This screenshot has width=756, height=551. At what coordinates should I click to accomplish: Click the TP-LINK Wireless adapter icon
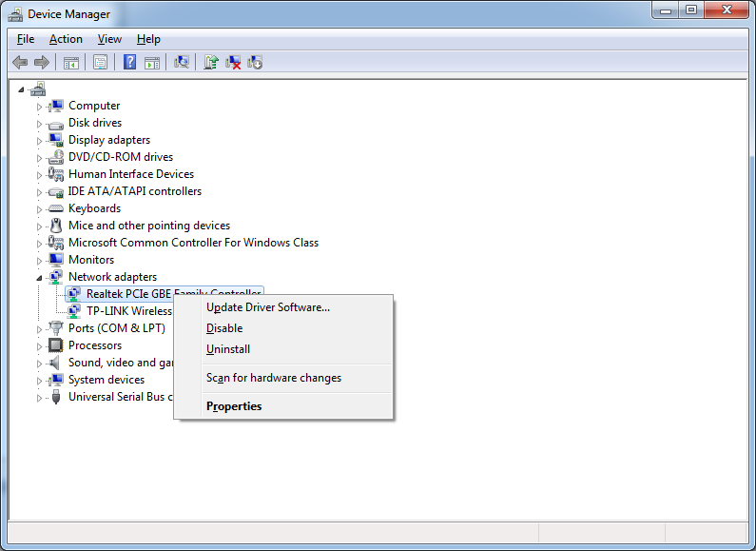74,311
